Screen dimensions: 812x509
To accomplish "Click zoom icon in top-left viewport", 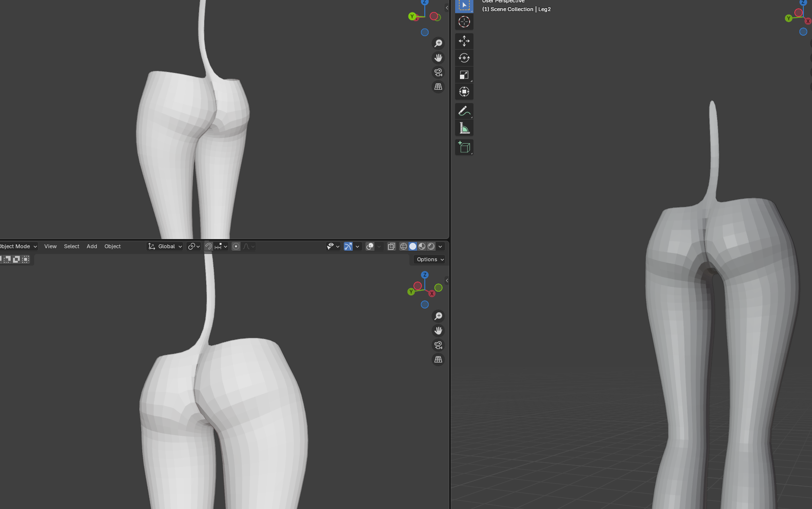I will [x=438, y=43].
